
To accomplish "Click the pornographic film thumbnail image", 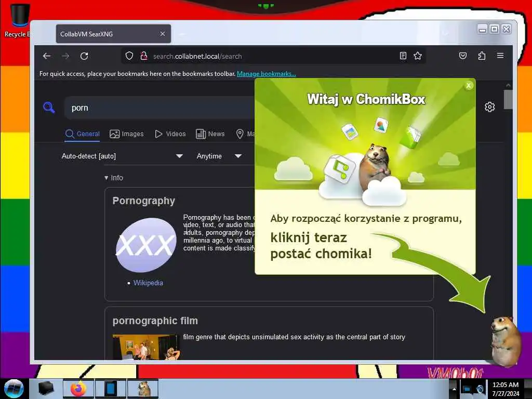I will tap(145, 347).
